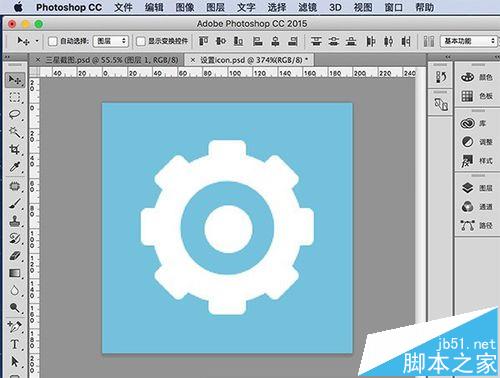Select the Clone Stamp tool
This screenshot has height=378, width=500.
click(x=15, y=221)
